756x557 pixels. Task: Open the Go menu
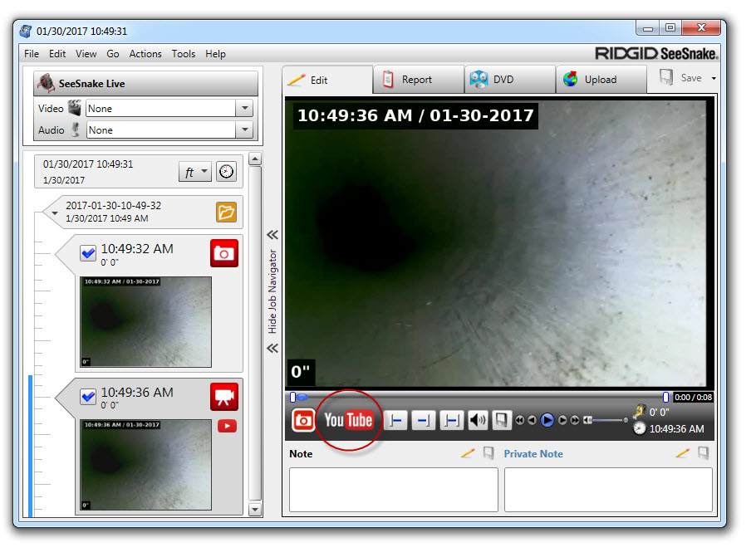[x=113, y=54]
